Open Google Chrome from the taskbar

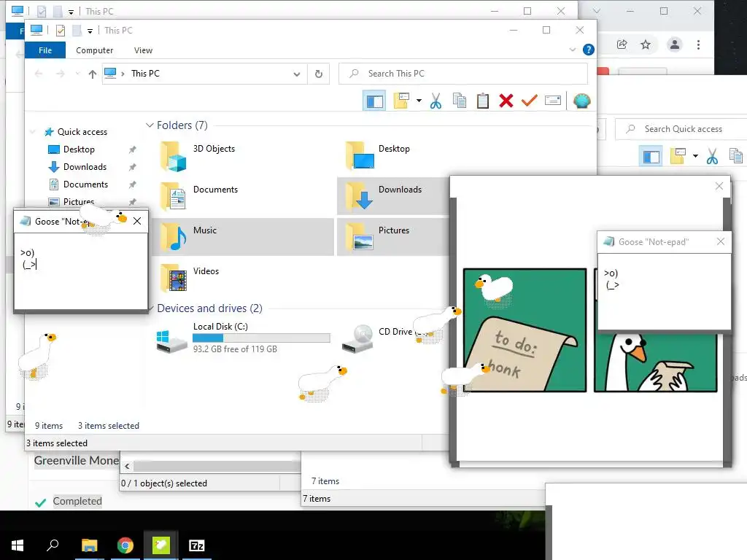click(125, 545)
